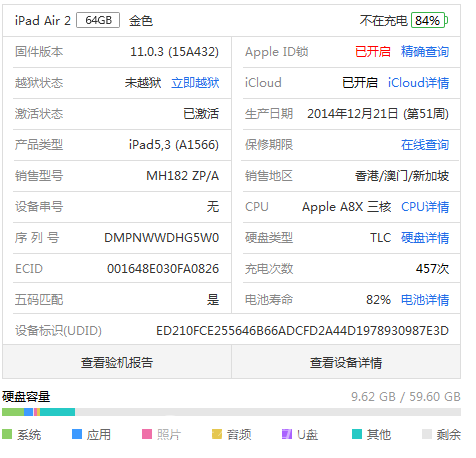
Task: Open 硬盘详情 disk details link
Action: tap(425, 238)
